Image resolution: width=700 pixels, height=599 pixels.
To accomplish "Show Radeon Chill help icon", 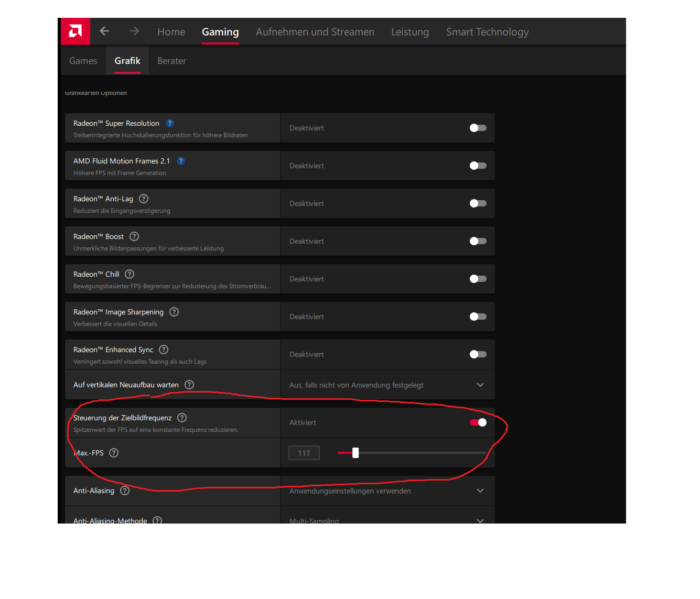I will pos(130,274).
